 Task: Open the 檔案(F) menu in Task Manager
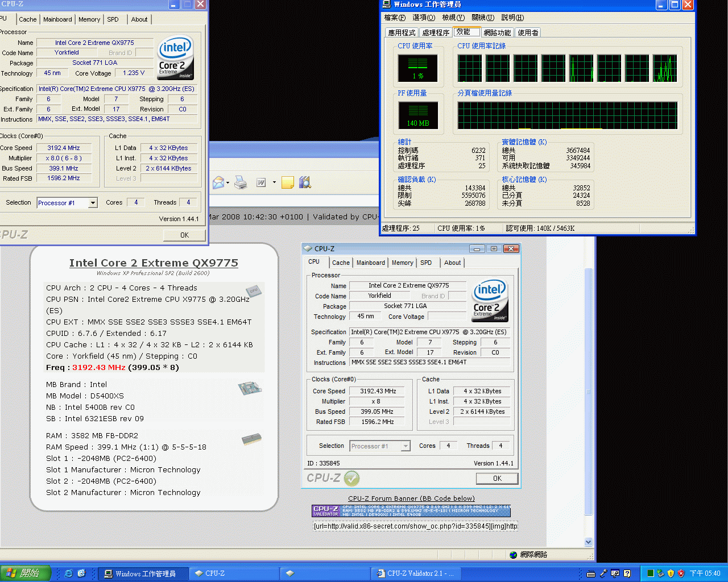pos(395,18)
